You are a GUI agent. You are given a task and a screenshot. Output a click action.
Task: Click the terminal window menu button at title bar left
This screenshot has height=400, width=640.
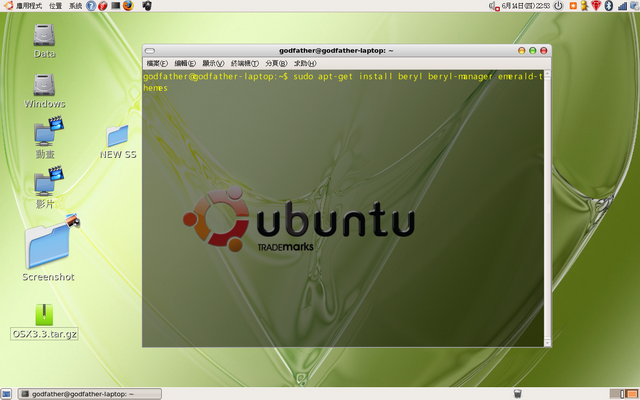pyautogui.click(x=150, y=51)
